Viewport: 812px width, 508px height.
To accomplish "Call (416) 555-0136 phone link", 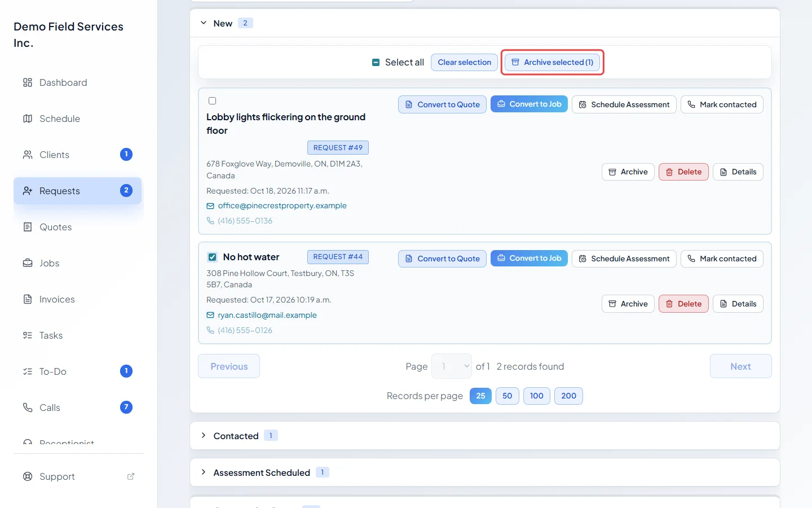I will 245,221.
